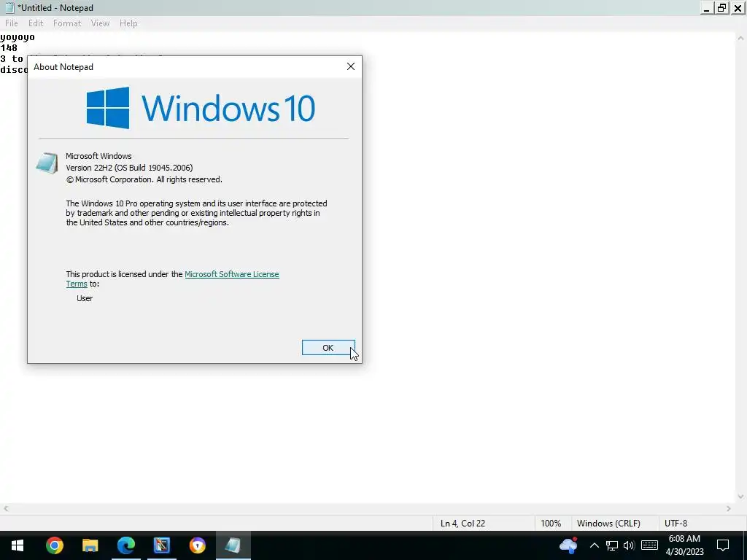This screenshot has height=560, width=747.
Task: Click the 'User' licensee name
Action: click(85, 298)
